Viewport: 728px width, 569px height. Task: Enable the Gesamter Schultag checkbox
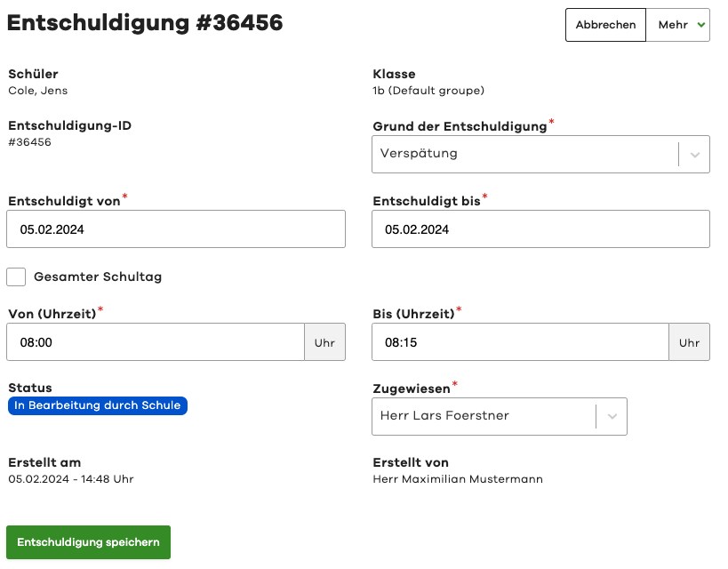point(16,276)
